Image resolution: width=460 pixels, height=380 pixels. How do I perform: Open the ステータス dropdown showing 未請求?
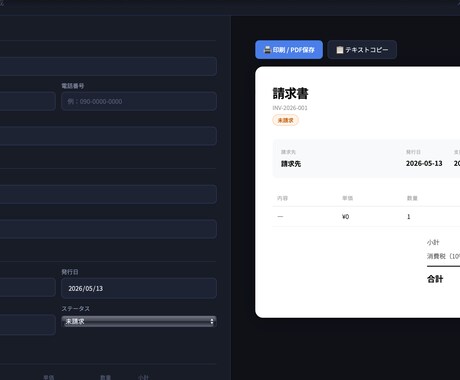[x=139, y=321]
